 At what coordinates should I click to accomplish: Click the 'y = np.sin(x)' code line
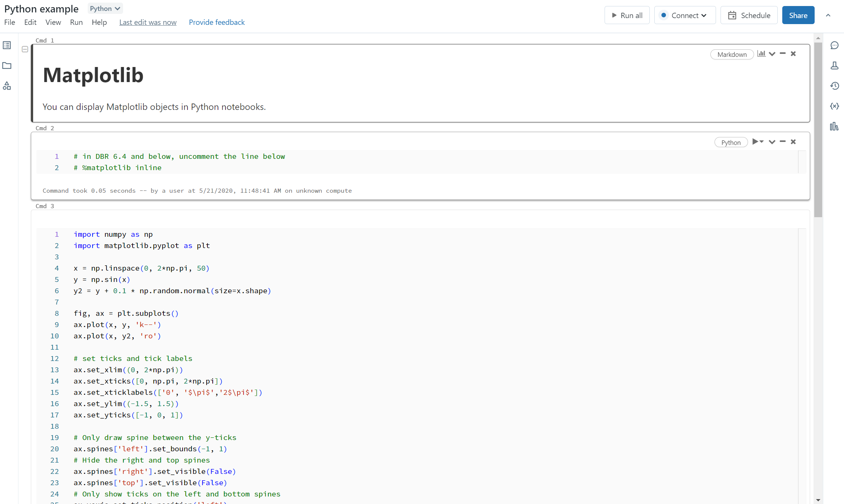coord(102,280)
